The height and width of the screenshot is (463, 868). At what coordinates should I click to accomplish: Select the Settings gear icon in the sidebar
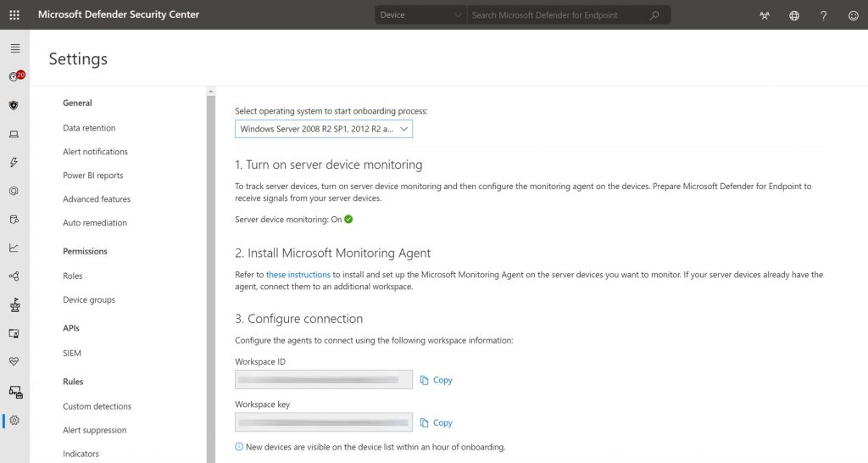tap(14, 421)
